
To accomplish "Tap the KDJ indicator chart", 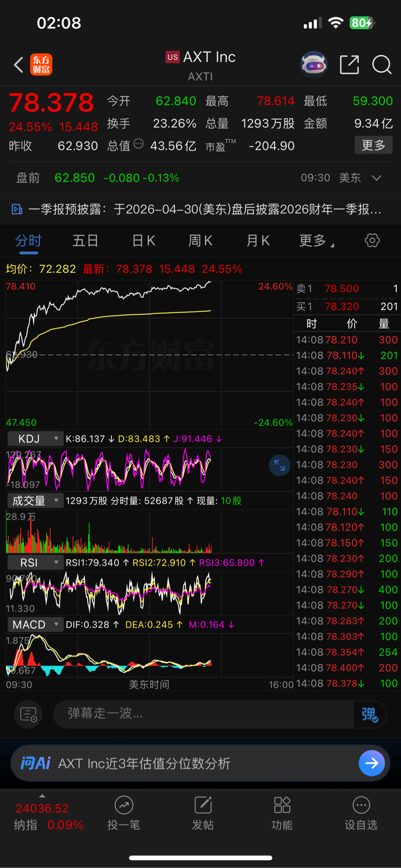I will [x=149, y=469].
